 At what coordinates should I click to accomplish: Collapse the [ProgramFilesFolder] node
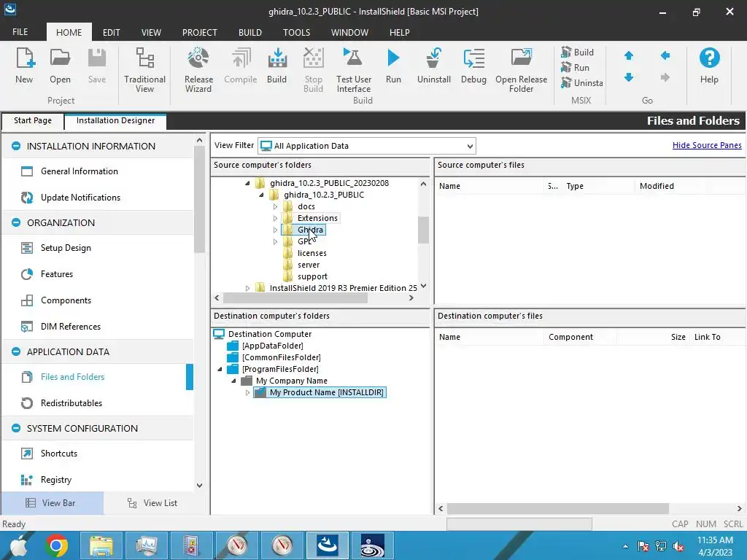click(220, 369)
